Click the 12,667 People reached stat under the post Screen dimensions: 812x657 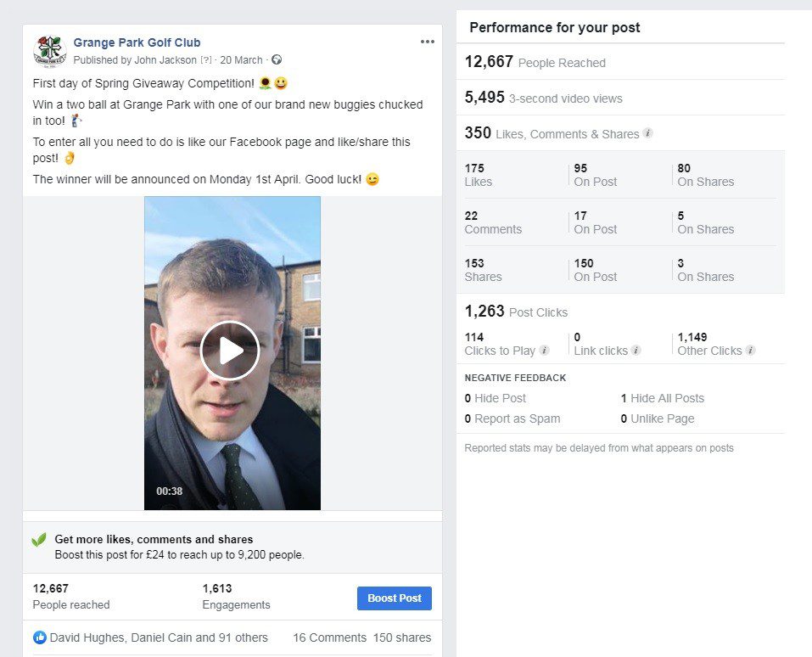click(x=71, y=597)
